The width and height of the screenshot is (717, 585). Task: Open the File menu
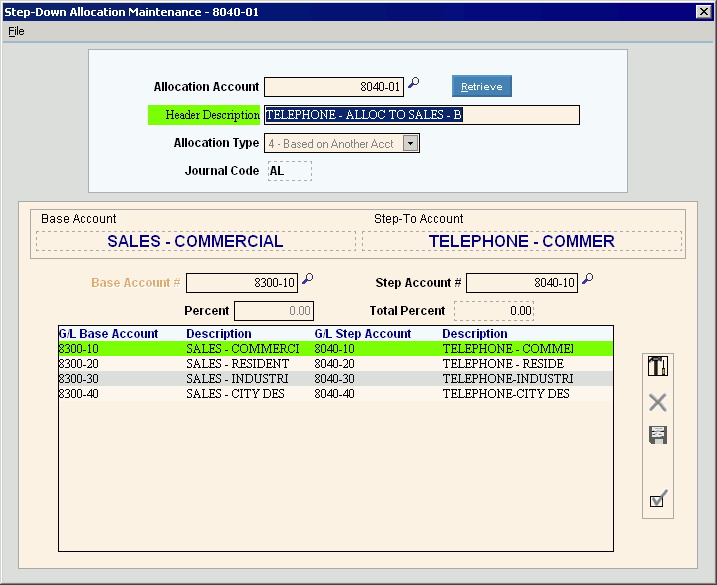pyautogui.click(x=16, y=31)
